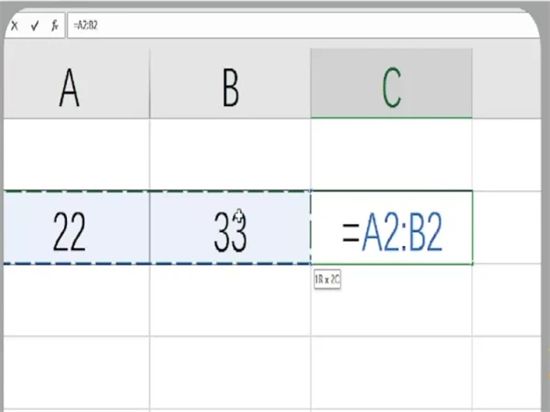Image resolution: width=550 pixels, height=412 pixels.
Task: Click the 1R x 2C selection tooltip
Action: click(x=327, y=279)
